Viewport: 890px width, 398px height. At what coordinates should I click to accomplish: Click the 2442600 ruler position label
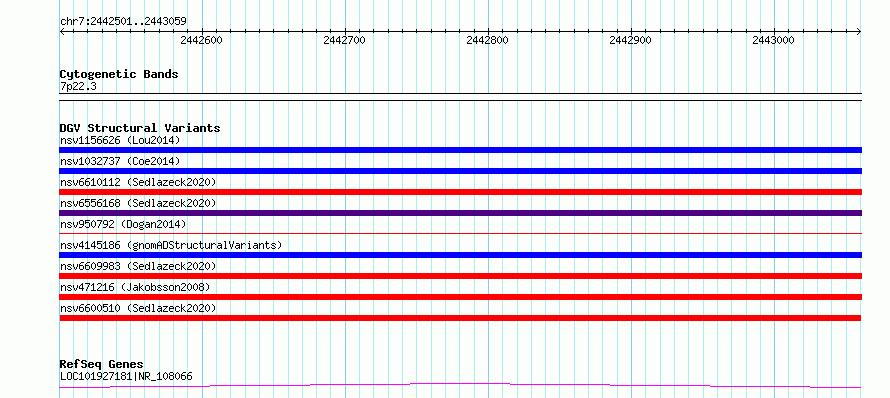point(201,40)
